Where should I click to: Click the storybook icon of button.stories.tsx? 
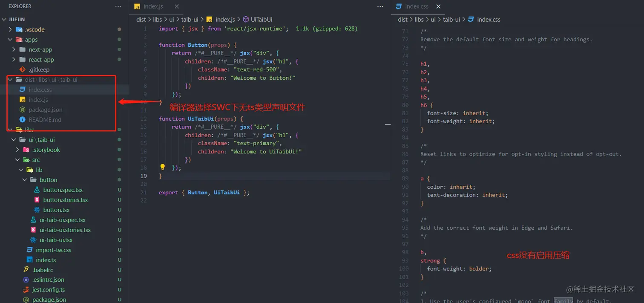[37, 200]
